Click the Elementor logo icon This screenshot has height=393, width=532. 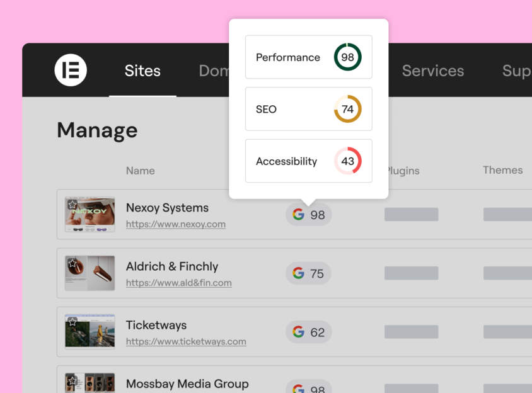pyautogui.click(x=71, y=70)
